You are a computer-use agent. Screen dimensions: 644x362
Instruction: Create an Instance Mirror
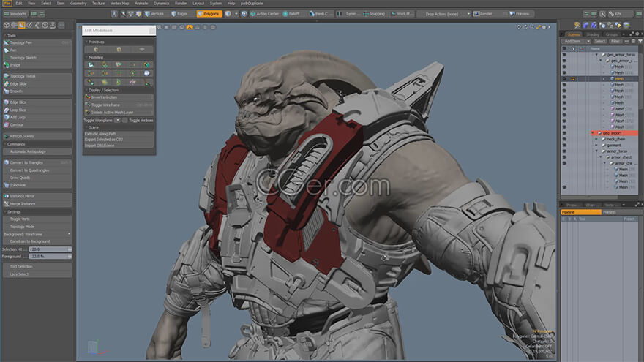coord(37,196)
